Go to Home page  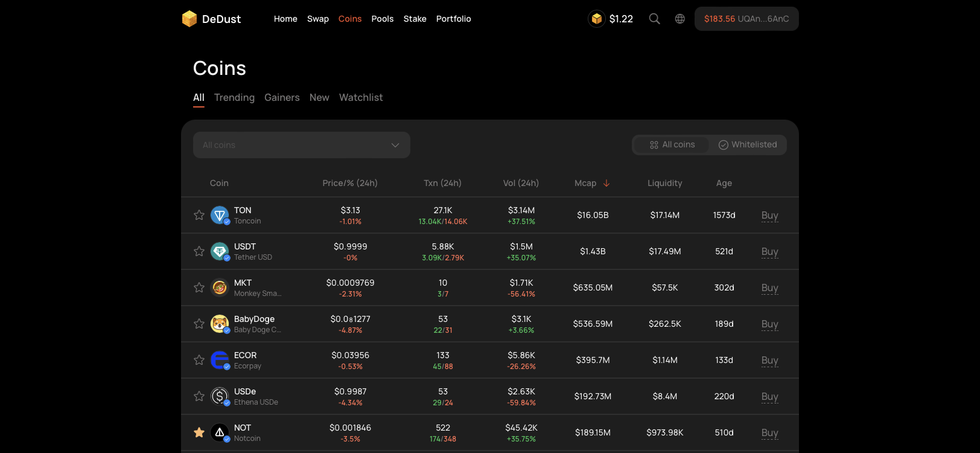pos(285,19)
